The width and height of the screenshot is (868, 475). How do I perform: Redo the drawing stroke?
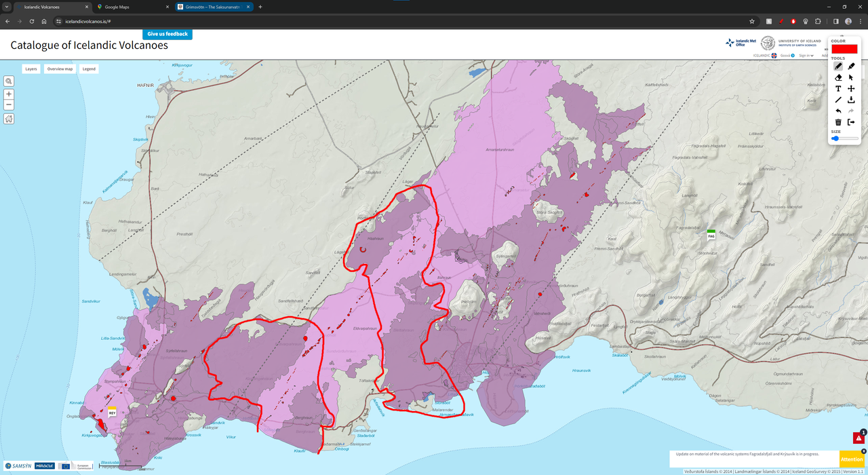click(851, 111)
